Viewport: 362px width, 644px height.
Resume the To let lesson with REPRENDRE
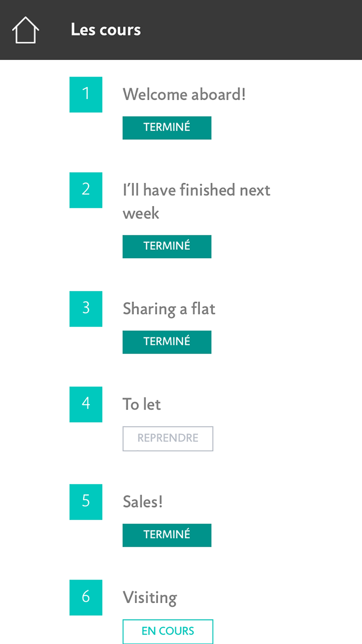(x=168, y=439)
